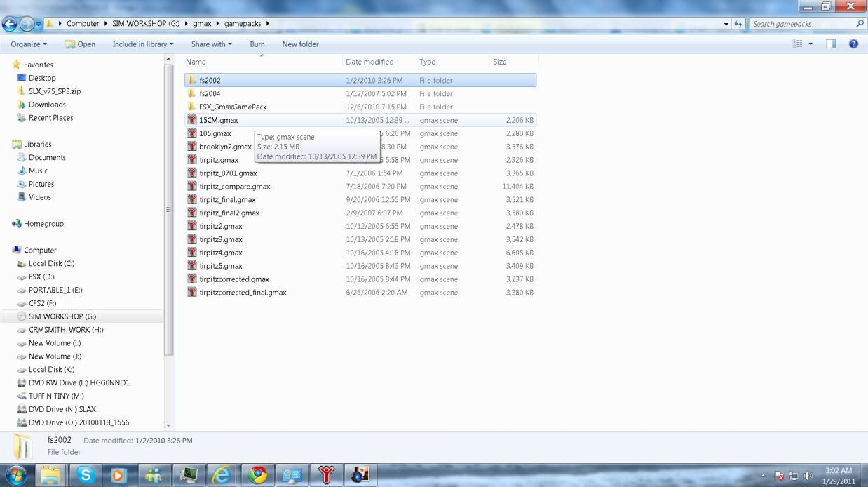
Task: Click the volume speaker tray icon
Action: point(808,476)
